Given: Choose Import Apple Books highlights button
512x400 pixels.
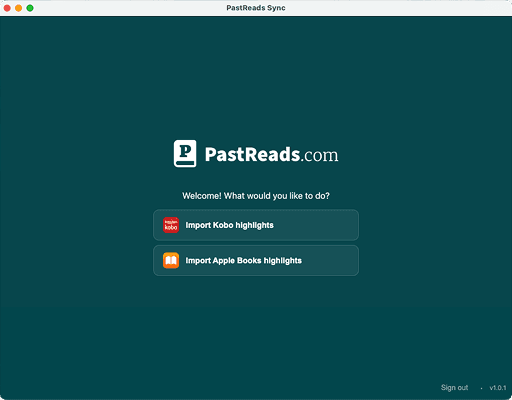Looking at the screenshot, I should click(x=256, y=260).
